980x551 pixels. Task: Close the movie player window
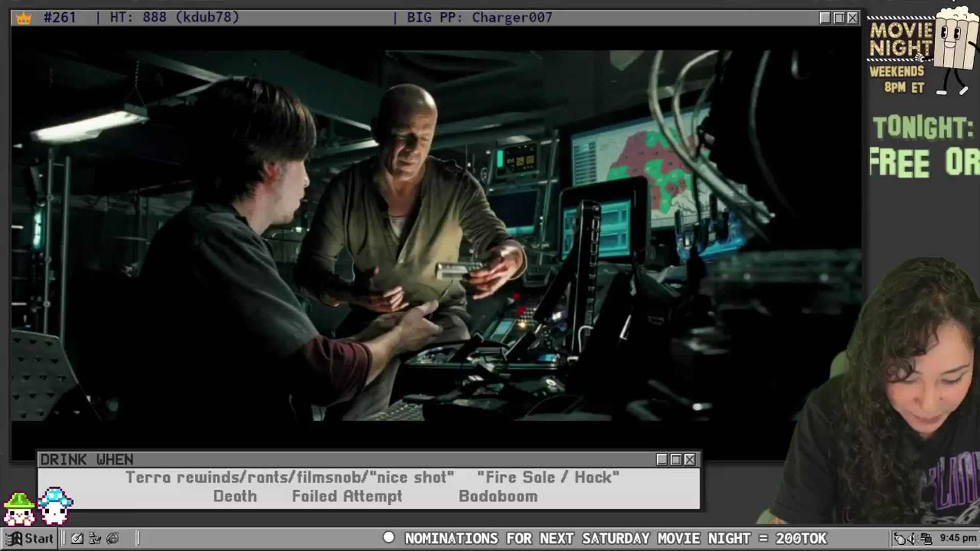click(852, 18)
